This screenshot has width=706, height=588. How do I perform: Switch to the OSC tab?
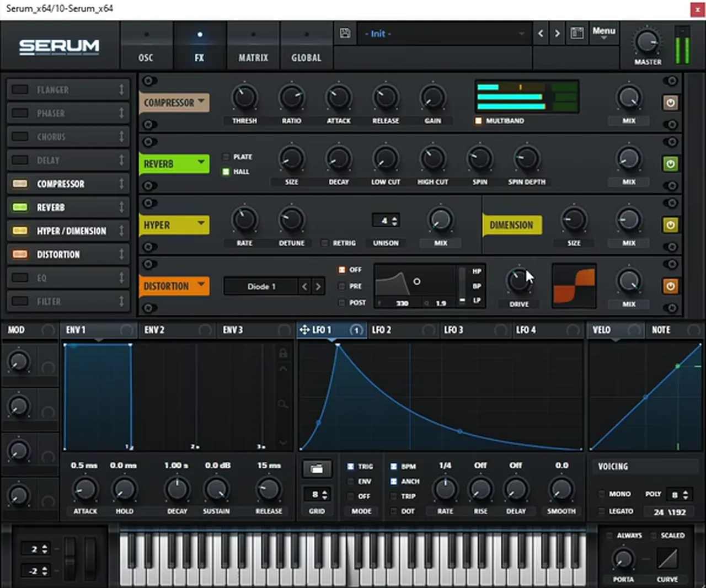pos(146,45)
